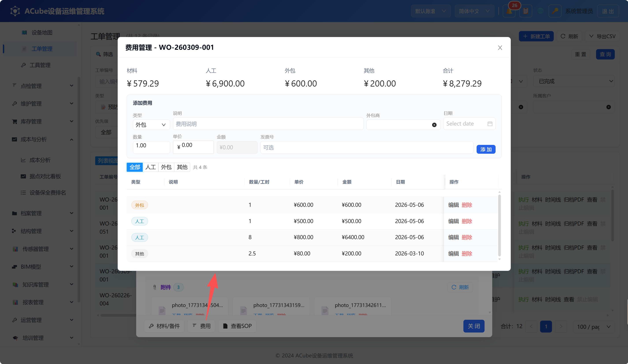
Task: Open the 简体中文 language dropdown
Action: (474, 11)
